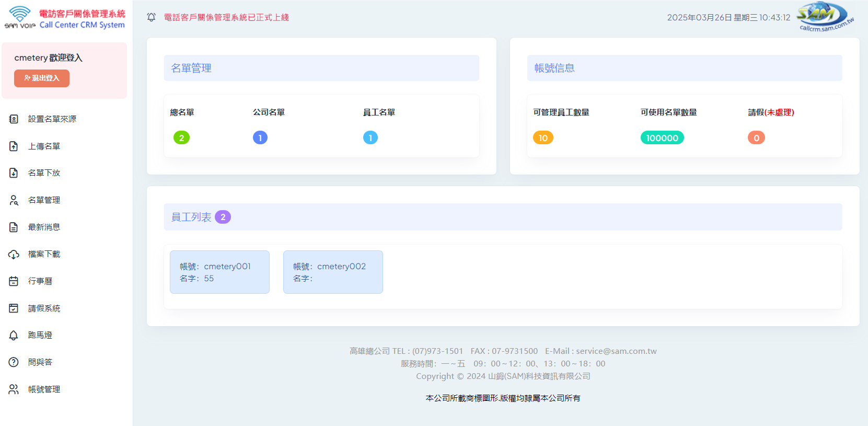This screenshot has width=868, height=426.
Task: Click the 名單管理 person search icon
Action: point(14,200)
